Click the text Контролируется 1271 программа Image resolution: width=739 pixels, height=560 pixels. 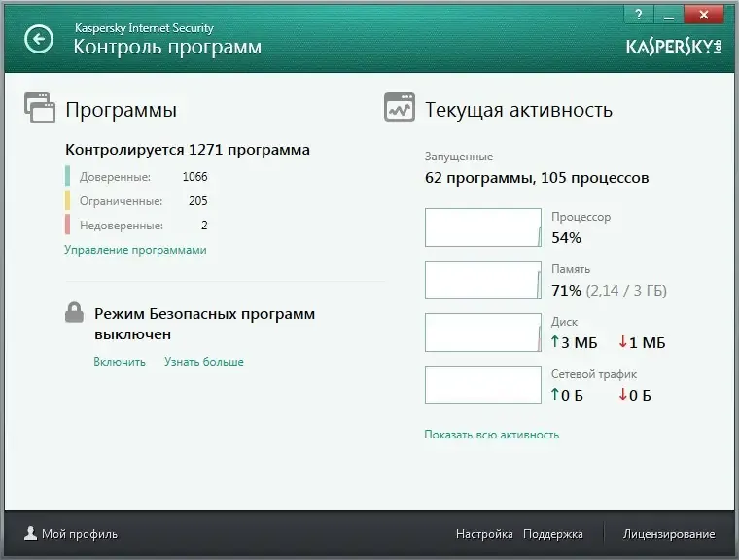coord(188,150)
